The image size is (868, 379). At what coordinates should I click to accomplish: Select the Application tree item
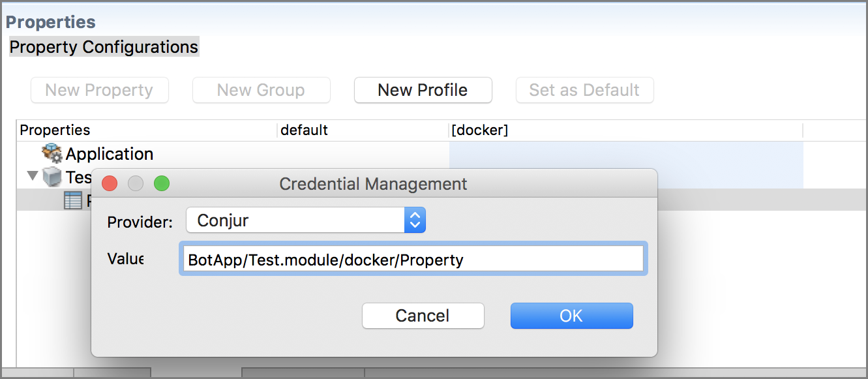pos(110,154)
